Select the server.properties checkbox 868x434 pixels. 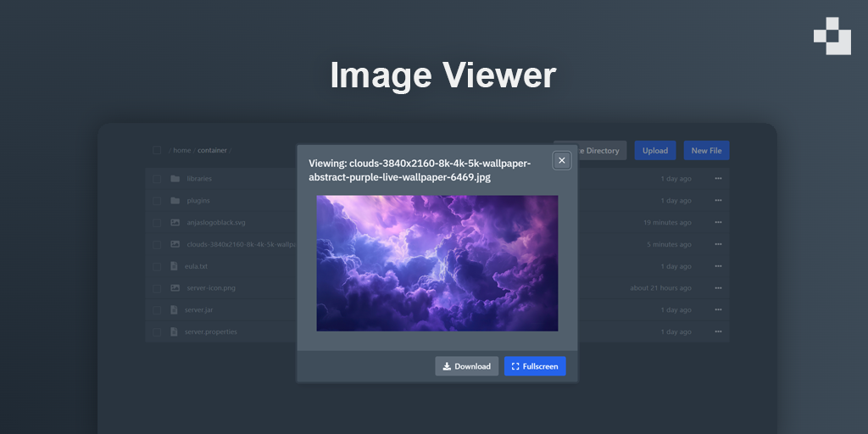[x=157, y=331]
